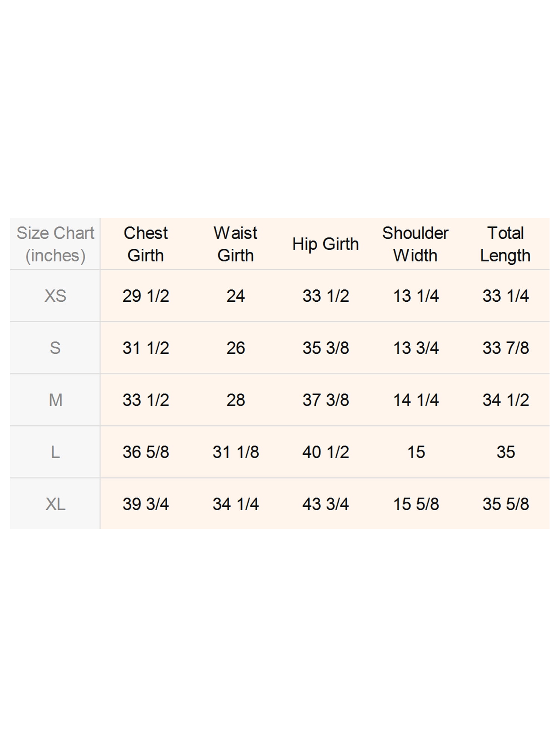Screen dimensions: 560x747
Task: Click the Hip Girth column header
Action: [326, 244]
